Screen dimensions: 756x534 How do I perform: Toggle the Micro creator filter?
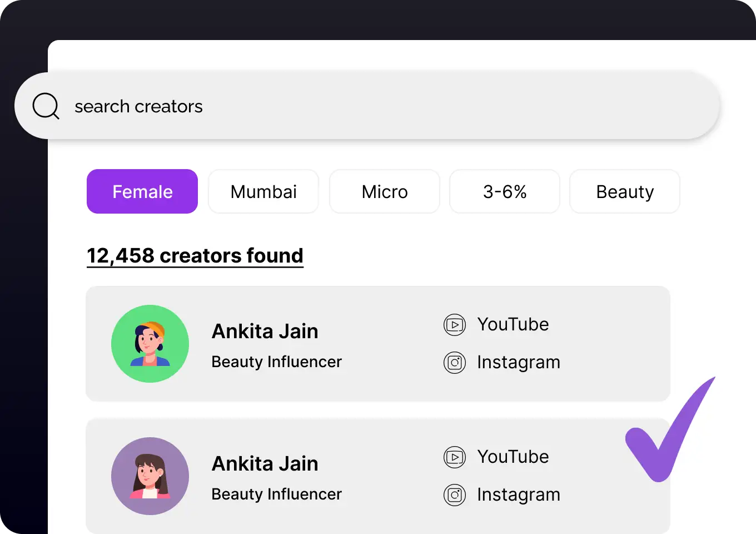click(x=384, y=191)
